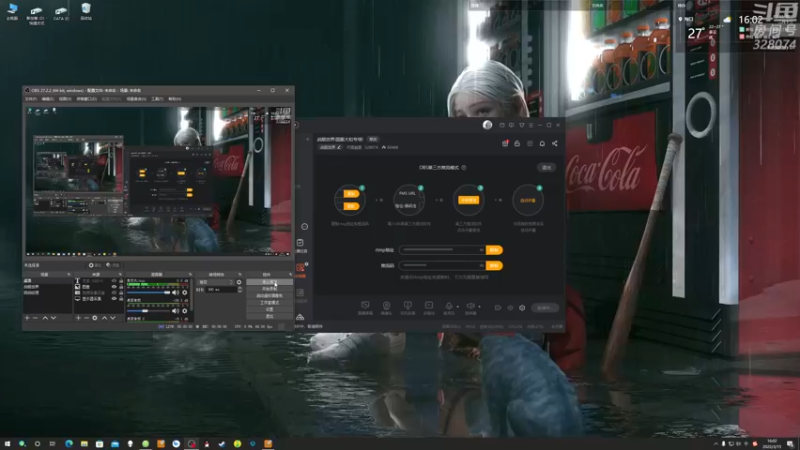The image size is (800, 450).
Task: Open settings gear in streaming app bottom bar
Action: pyautogui.click(x=522, y=308)
